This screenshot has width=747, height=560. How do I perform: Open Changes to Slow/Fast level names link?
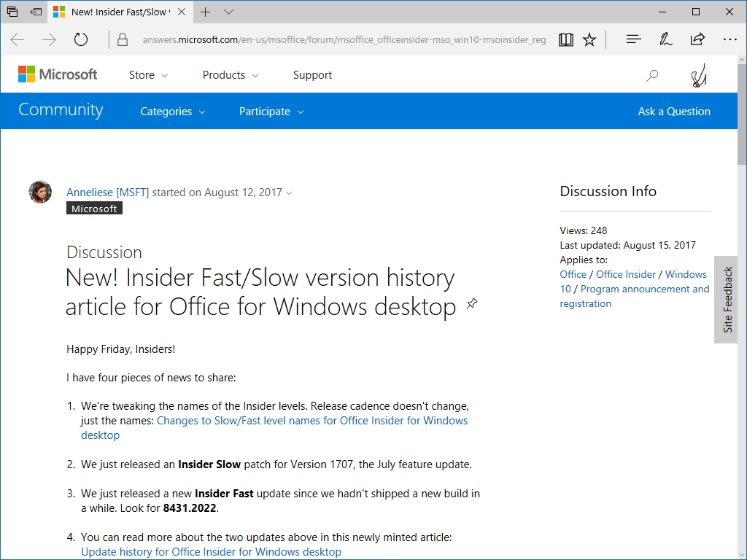[274, 427]
